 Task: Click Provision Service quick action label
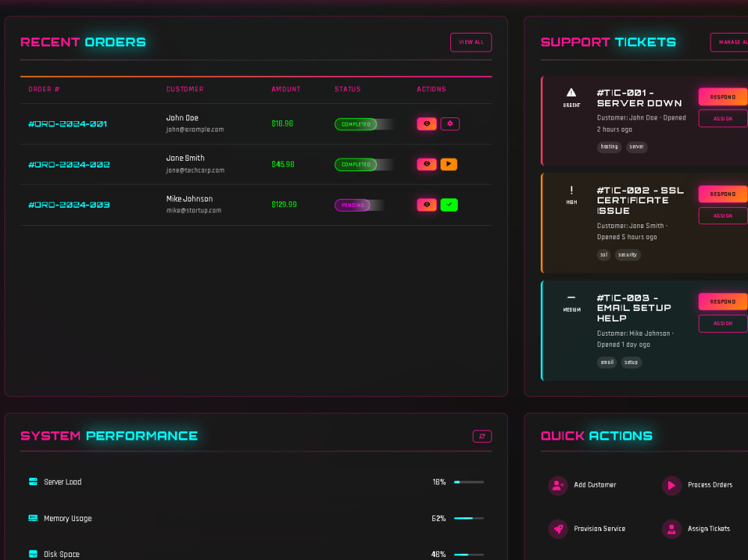599,529
